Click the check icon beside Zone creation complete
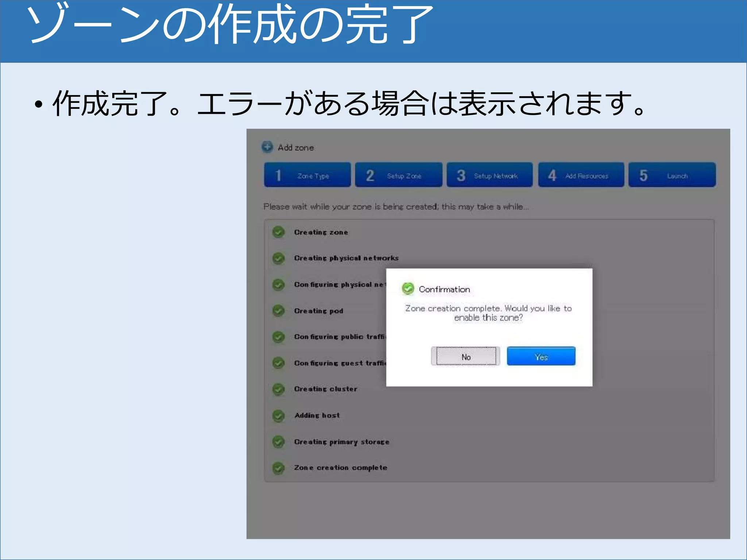Image resolution: width=747 pixels, height=560 pixels. click(x=279, y=468)
